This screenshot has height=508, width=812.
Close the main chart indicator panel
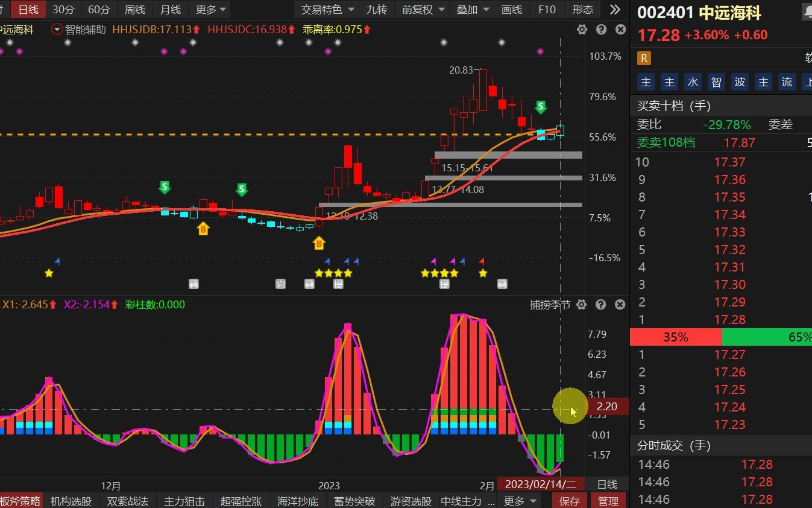tap(620, 30)
